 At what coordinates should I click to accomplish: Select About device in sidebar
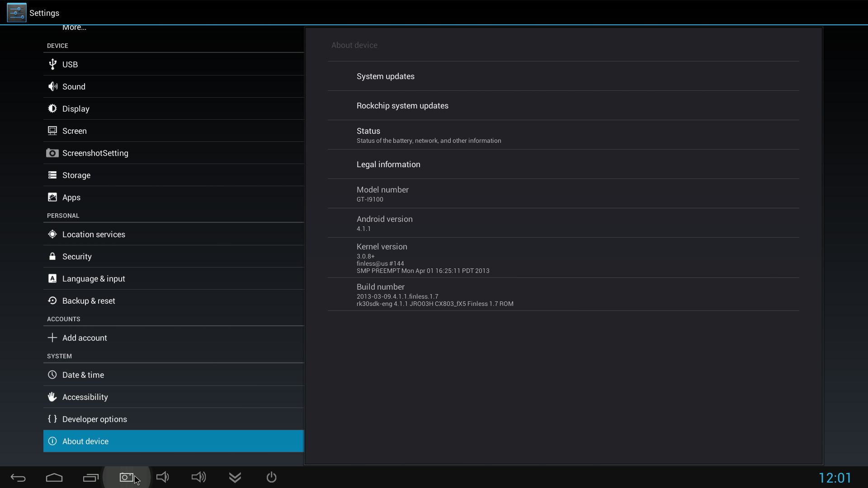pyautogui.click(x=174, y=441)
